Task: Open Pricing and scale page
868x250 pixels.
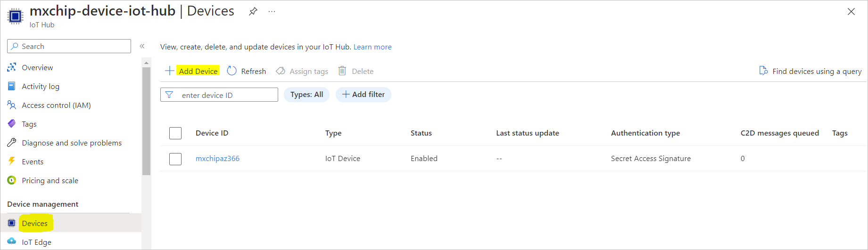Action: pos(50,180)
